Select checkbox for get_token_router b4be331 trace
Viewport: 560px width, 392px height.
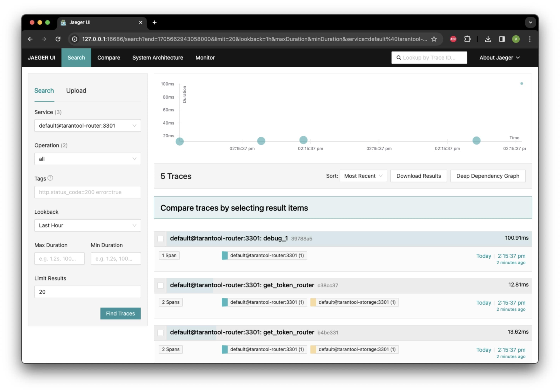click(x=160, y=333)
